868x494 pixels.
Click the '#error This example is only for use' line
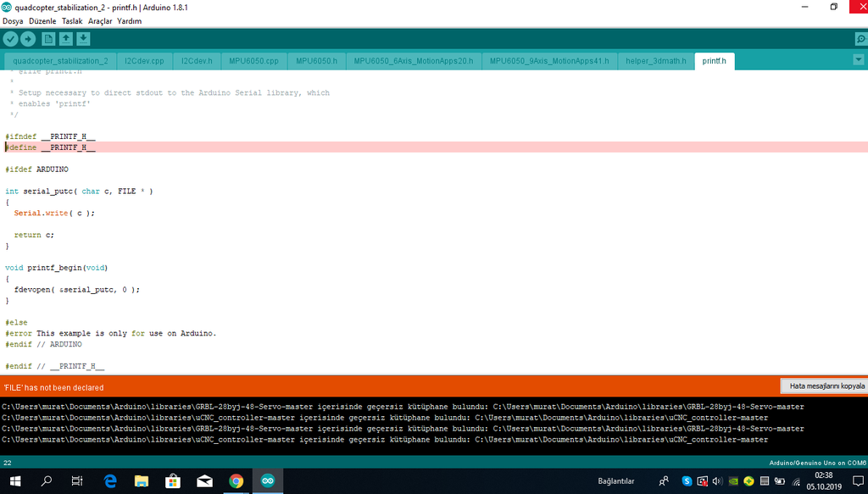(111, 334)
